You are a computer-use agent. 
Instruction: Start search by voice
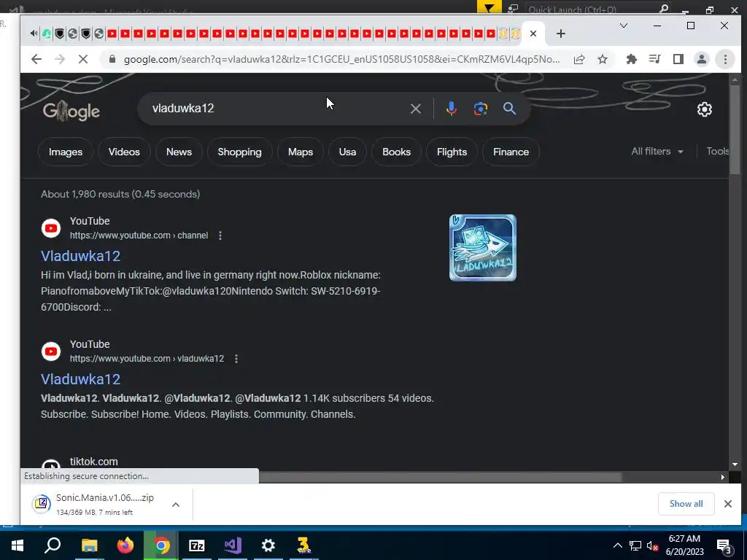point(451,109)
